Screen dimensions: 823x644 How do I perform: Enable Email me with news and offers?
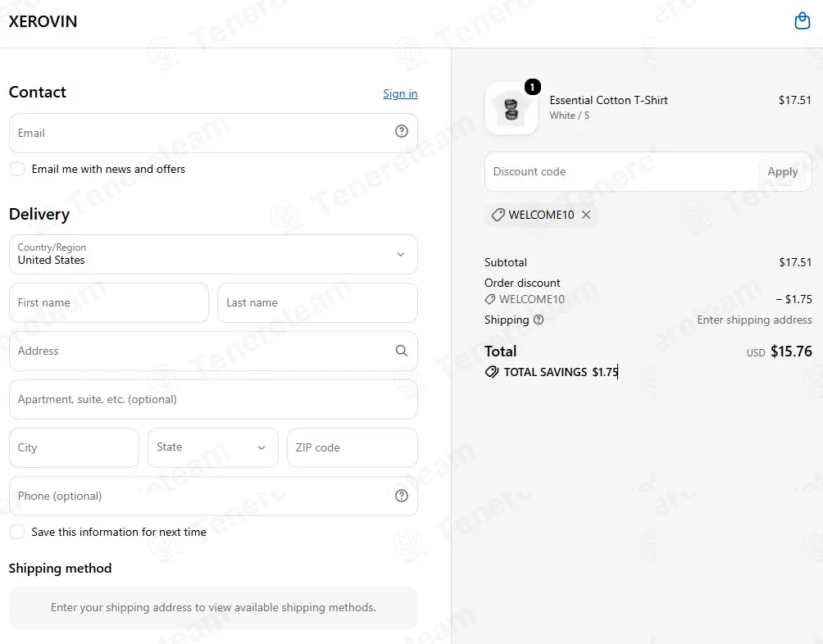point(17,169)
